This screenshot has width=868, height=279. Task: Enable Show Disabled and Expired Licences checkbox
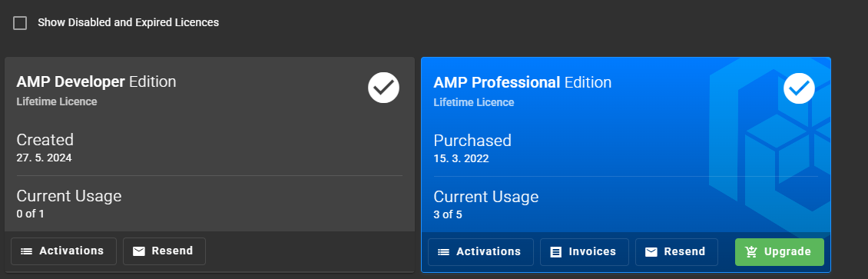[20, 23]
